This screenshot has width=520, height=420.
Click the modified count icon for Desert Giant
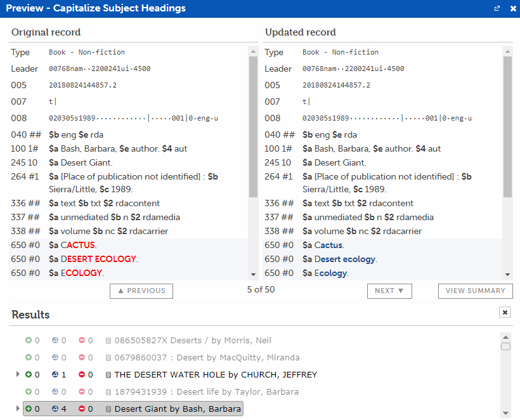[x=55, y=409]
